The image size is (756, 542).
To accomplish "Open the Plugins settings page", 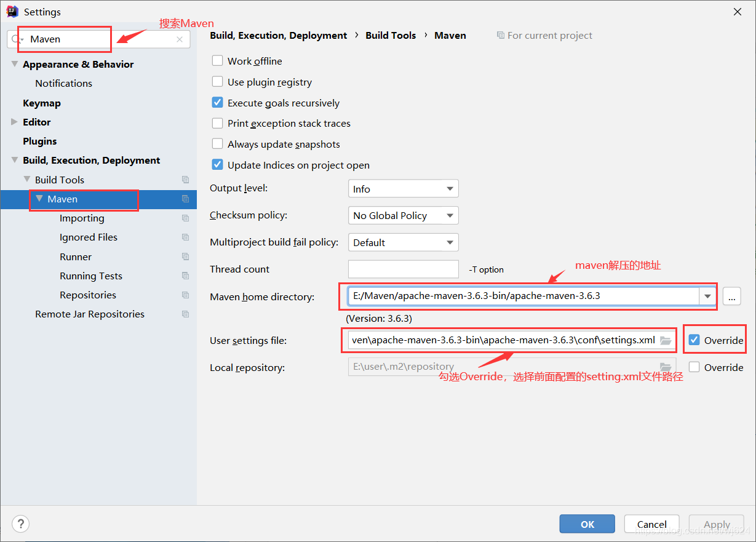I will point(40,141).
